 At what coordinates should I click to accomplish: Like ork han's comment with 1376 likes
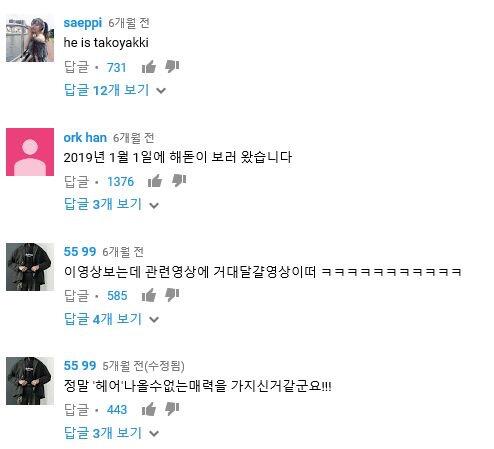(155, 181)
